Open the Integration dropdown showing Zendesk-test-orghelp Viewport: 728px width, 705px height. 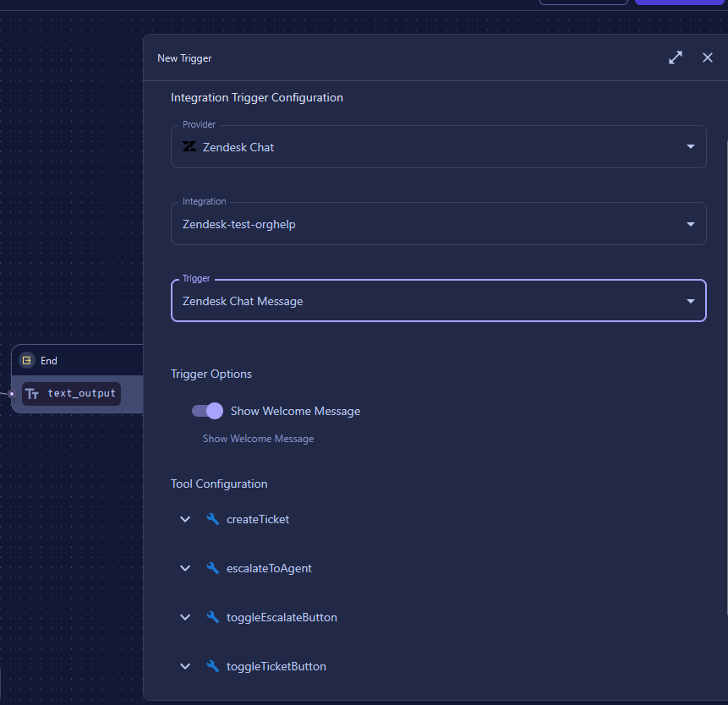[x=691, y=224]
